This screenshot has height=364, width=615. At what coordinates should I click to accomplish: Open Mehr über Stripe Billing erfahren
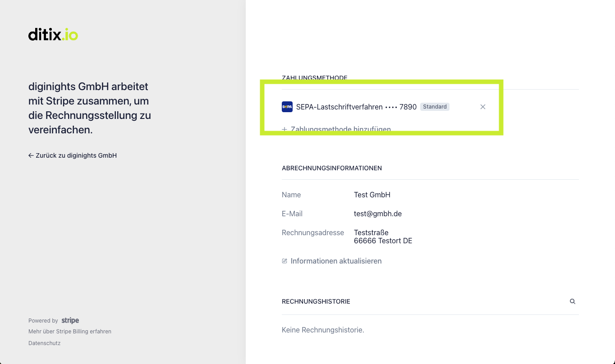click(x=70, y=332)
